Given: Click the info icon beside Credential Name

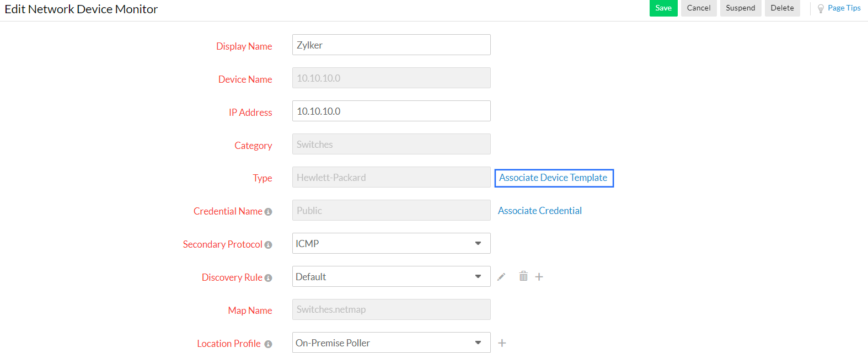Looking at the screenshot, I should click(269, 212).
